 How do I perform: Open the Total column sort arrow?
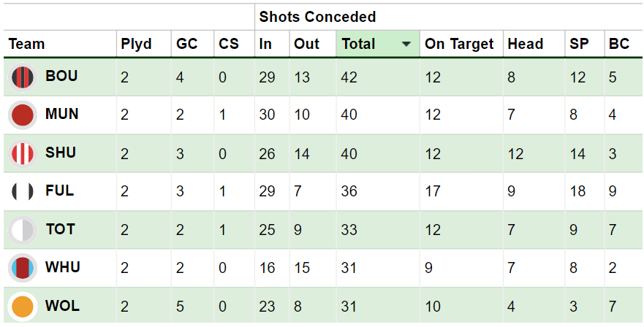click(x=406, y=44)
